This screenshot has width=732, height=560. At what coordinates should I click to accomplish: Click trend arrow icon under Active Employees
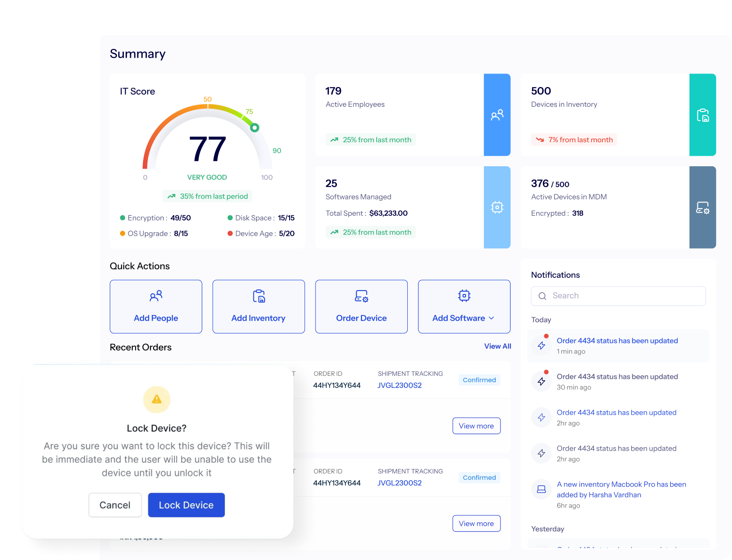coord(334,140)
